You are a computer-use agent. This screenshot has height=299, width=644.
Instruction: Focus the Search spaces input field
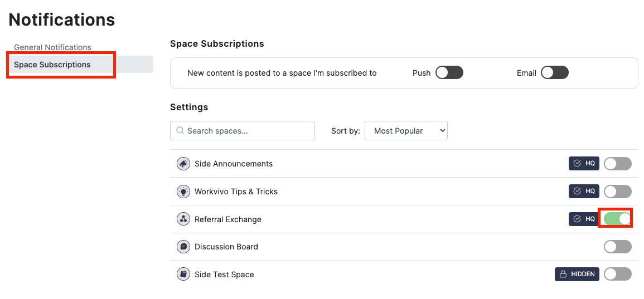tap(243, 130)
